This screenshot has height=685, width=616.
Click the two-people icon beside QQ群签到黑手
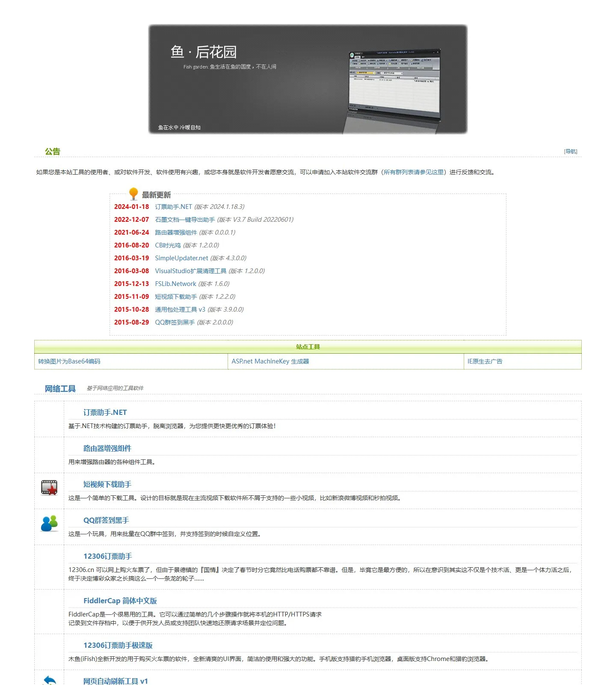(x=49, y=524)
